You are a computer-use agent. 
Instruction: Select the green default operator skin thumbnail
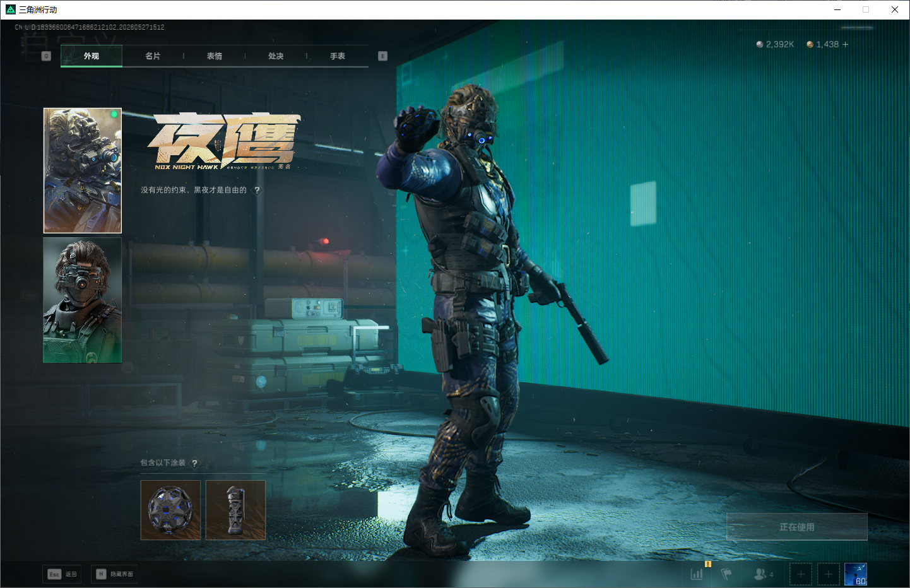pos(82,300)
